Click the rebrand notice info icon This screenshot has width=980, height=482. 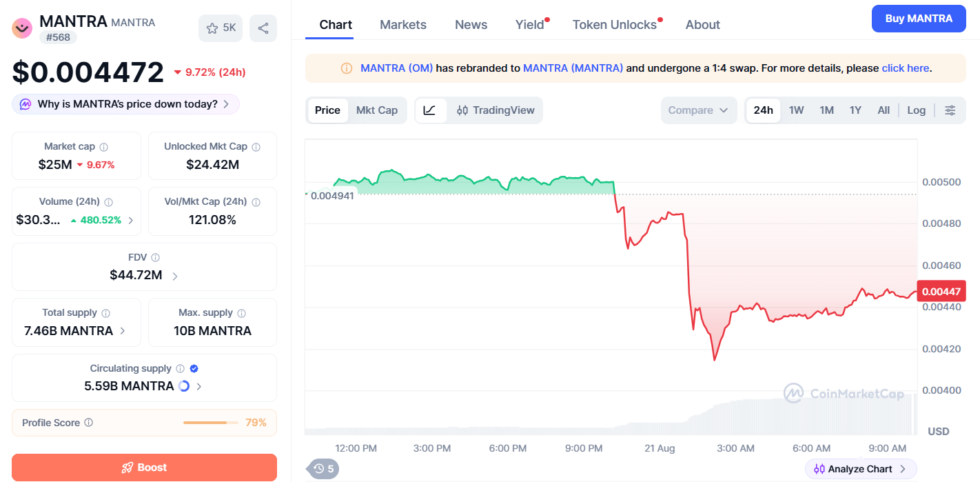pos(347,68)
